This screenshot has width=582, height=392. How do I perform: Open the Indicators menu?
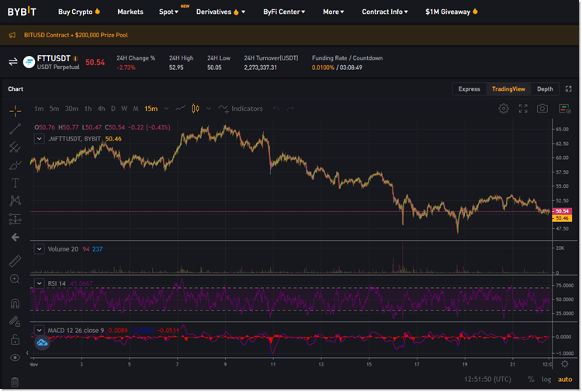coord(241,109)
